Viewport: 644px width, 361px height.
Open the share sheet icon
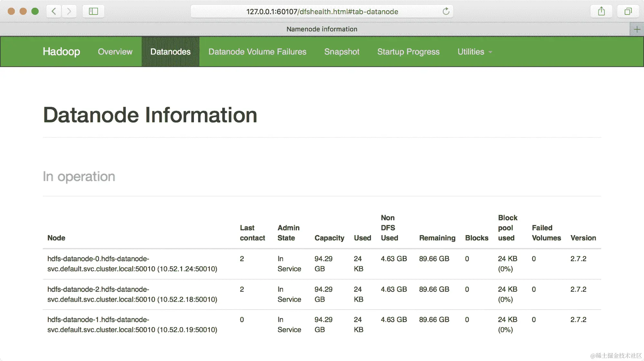[x=601, y=11]
